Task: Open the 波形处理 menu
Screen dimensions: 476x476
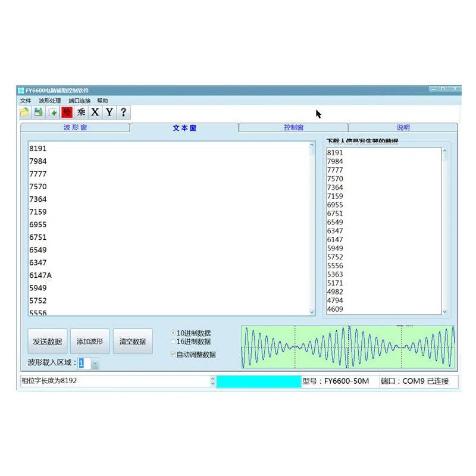Action: (x=50, y=101)
